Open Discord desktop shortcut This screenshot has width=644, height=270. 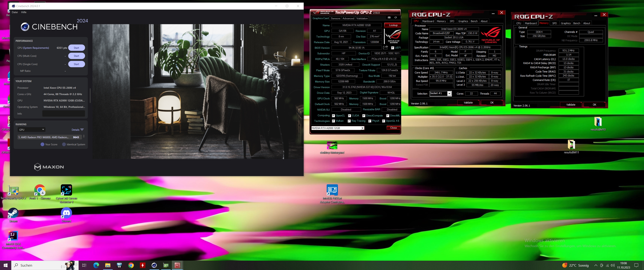[x=66, y=215]
